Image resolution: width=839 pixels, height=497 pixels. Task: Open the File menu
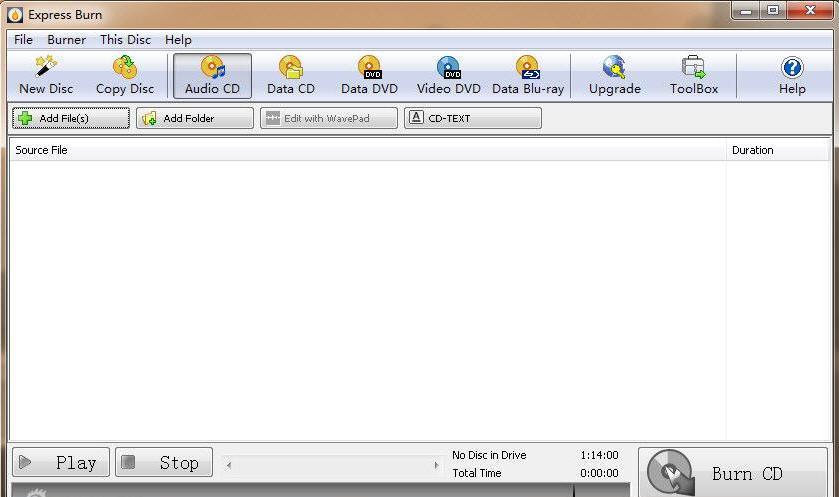pos(23,40)
